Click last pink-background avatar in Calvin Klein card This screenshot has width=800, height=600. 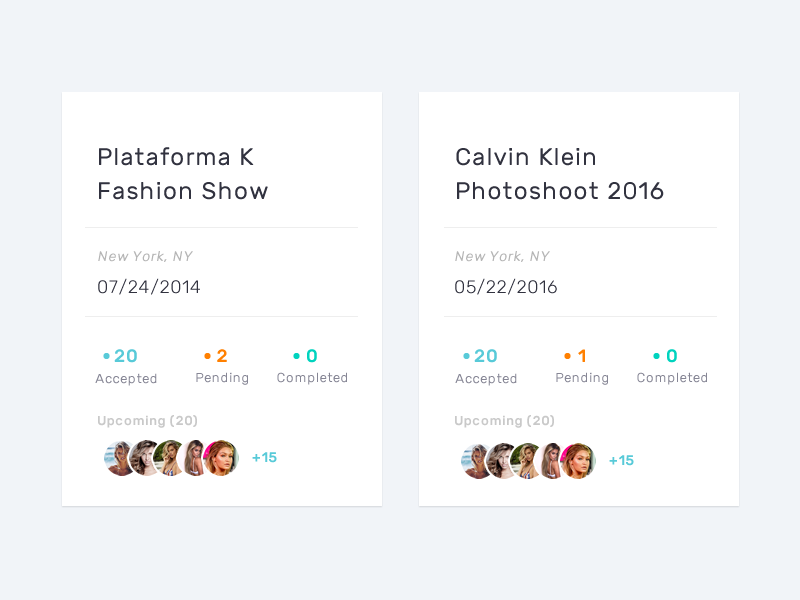[x=579, y=461]
